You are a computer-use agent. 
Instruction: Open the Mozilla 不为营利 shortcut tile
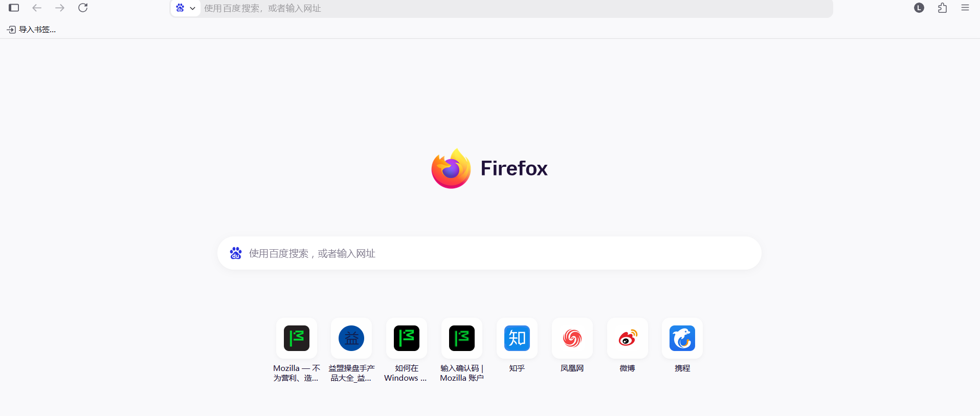point(297,338)
